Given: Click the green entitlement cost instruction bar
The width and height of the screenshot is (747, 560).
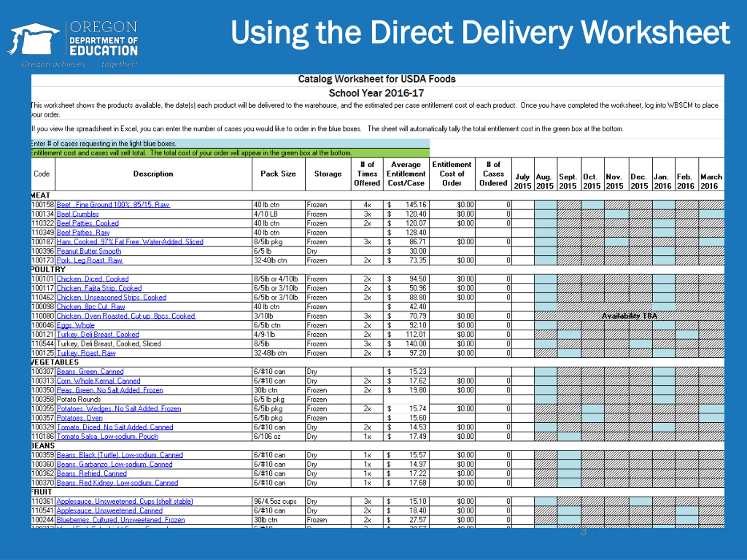Looking at the screenshot, I should click(x=230, y=153).
